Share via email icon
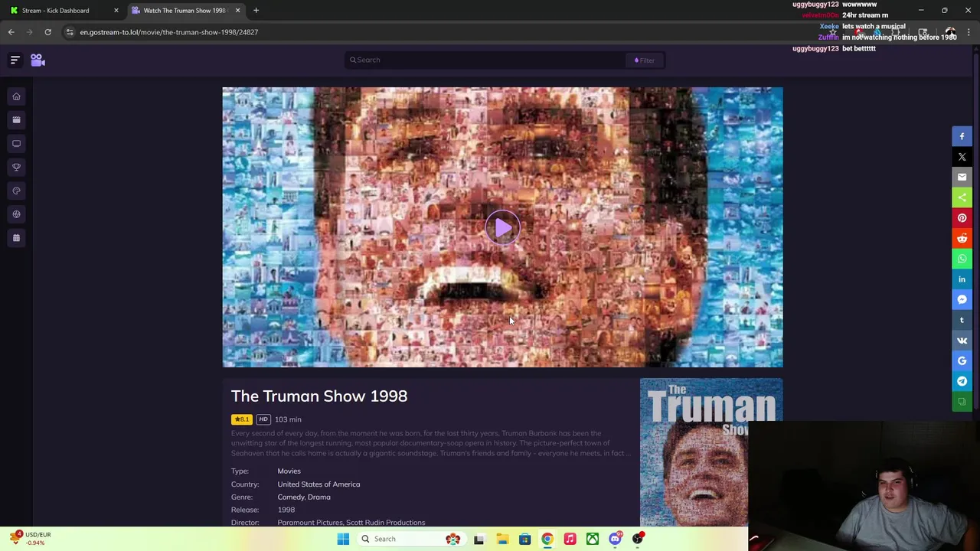The width and height of the screenshot is (980, 551). click(x=962, y=177)
